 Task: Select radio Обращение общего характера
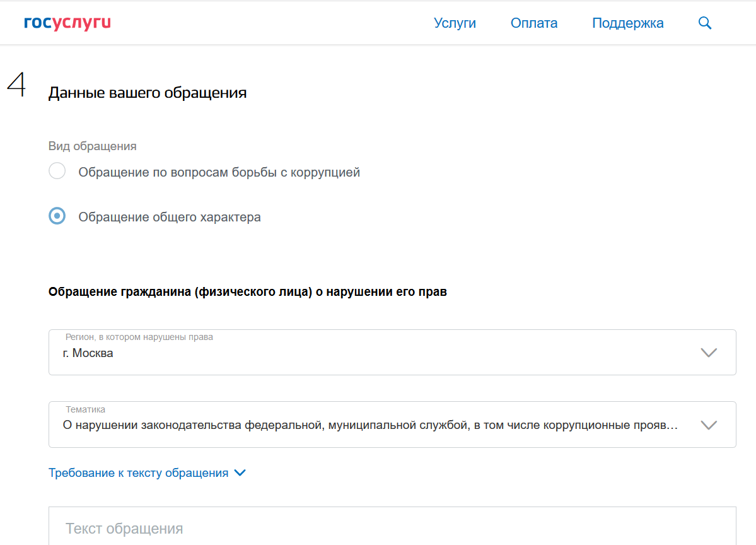(57, 216)
